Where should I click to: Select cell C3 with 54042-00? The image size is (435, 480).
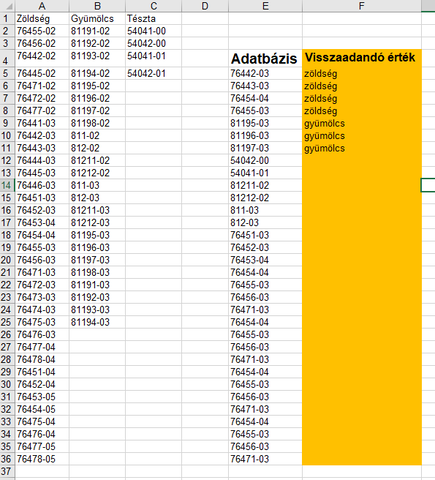click(x=154, y=43)
